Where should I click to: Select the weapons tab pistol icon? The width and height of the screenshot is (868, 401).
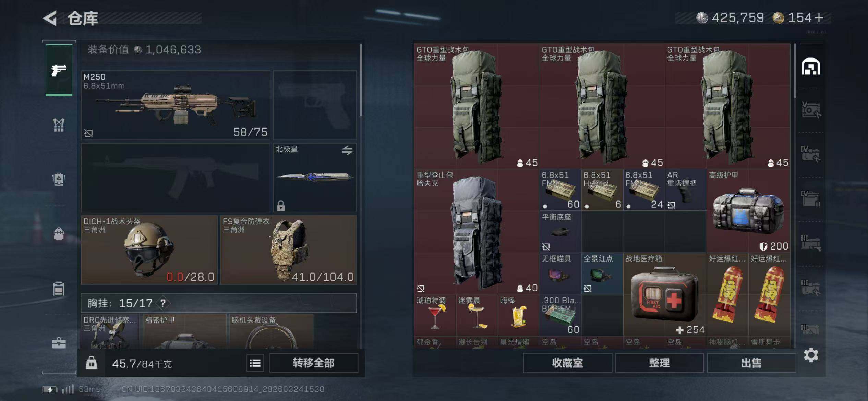coord(59,70)
